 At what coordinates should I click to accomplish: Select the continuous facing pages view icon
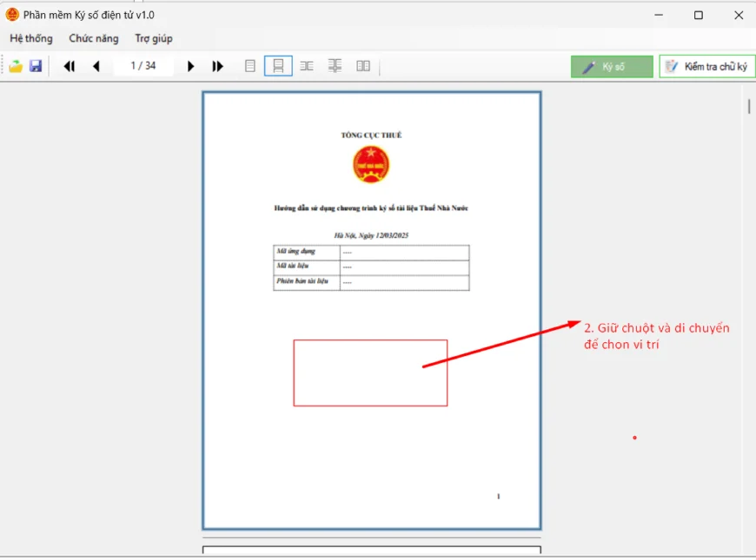(335, 66)
